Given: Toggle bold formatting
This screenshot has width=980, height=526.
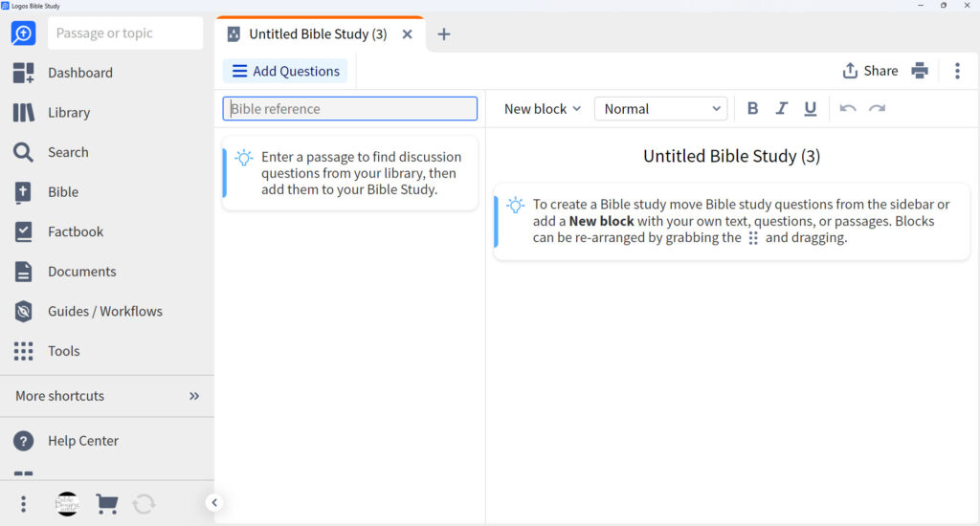Looking at the screenshot, I should [752, 109].
